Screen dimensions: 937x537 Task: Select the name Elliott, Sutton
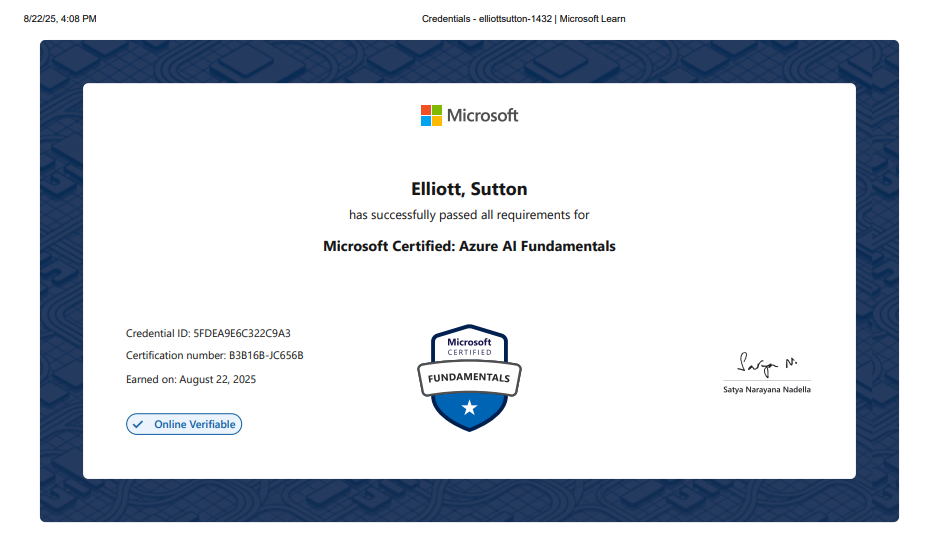point(469,189)
